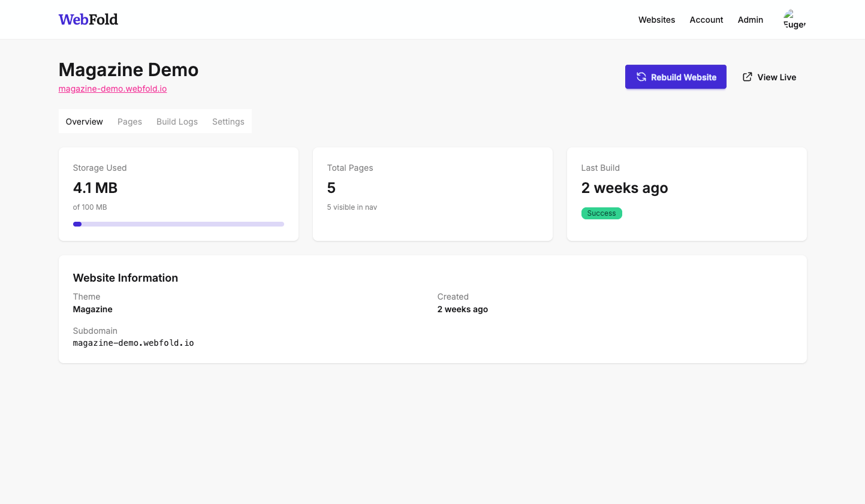Click the user avatar image
This screenshot has height=504, width=865.
point(794,19)
